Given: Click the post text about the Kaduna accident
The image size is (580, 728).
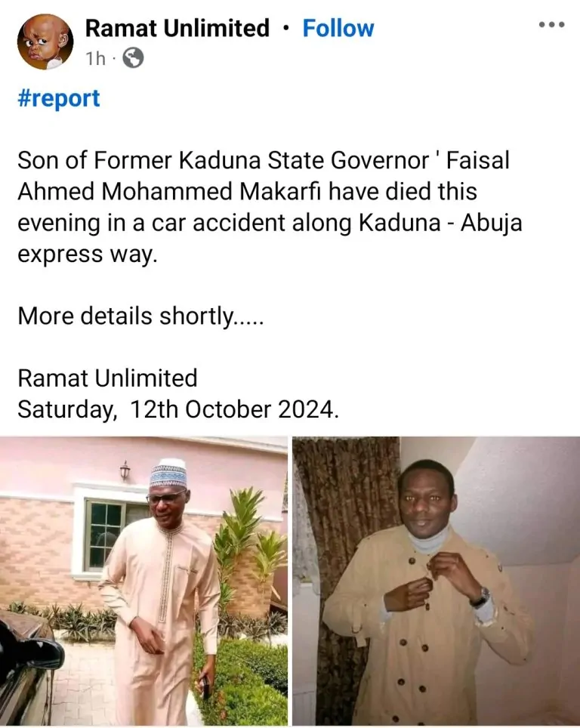Looking at the screenshot, I should pos(249,207).
